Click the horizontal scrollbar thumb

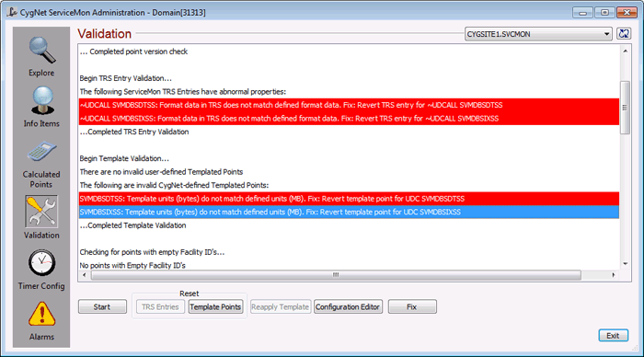pos(336,275)
